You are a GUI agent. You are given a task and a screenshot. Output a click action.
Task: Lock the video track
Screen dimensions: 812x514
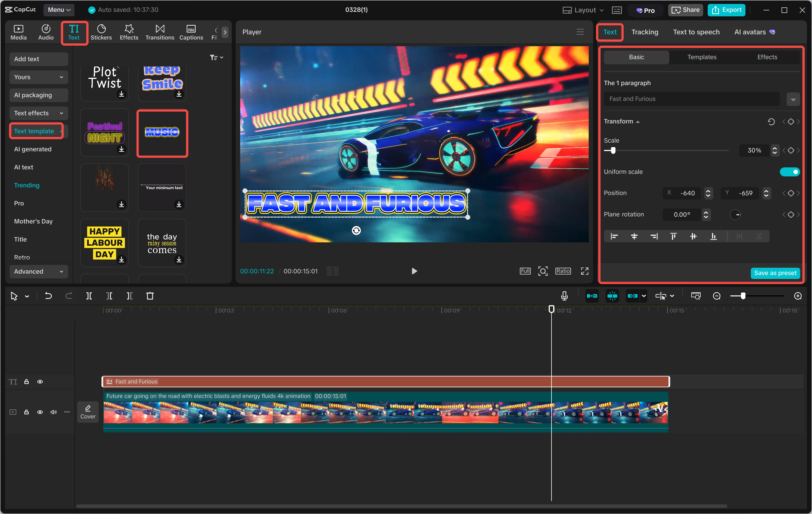[x=27, y=412]
